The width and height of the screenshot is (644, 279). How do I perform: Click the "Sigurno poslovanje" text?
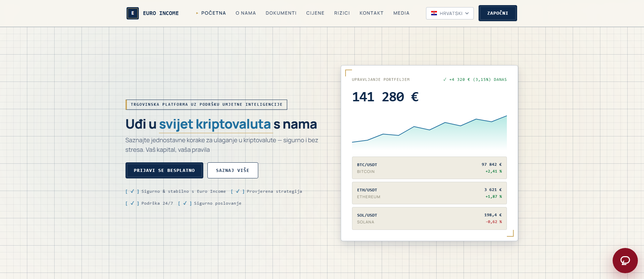pos(218,203)
